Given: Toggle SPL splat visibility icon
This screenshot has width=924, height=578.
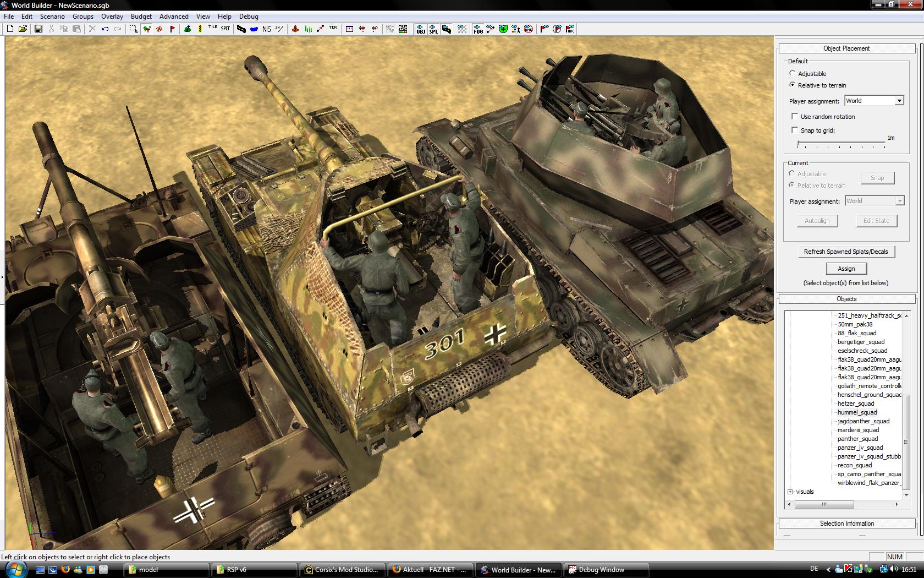Looking at the screenshot, I should click(433, 29).
